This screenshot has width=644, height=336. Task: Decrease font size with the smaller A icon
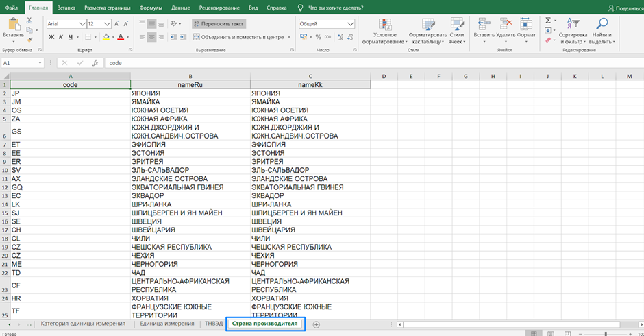tap(125, 24)
